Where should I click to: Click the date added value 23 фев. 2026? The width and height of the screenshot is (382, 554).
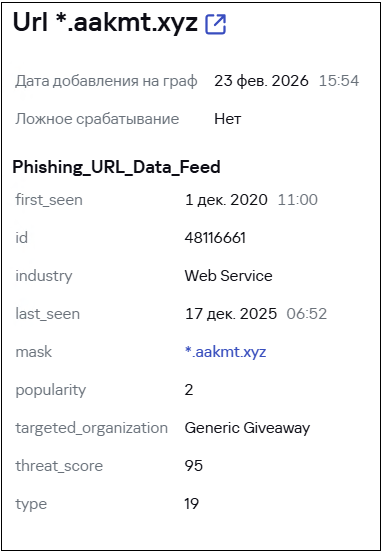(x=261, y=81)
